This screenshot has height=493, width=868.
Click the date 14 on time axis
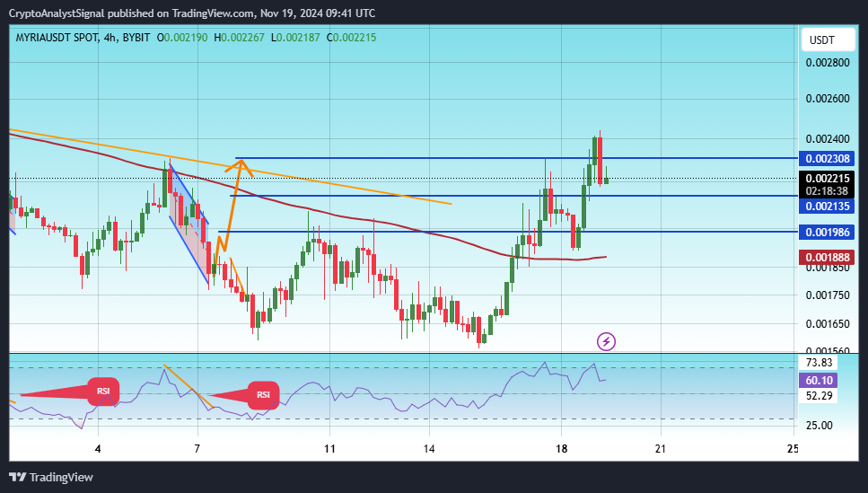point(428,448)
